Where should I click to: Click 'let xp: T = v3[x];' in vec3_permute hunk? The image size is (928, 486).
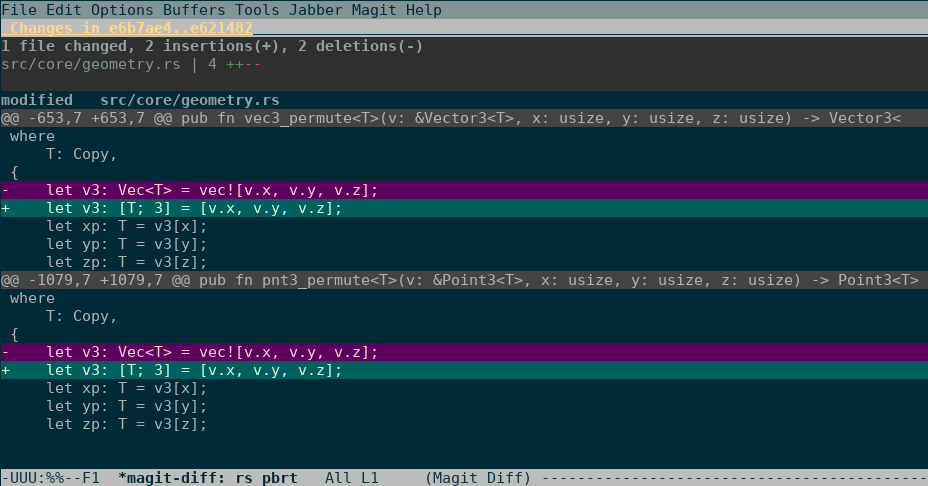[127, 226]
